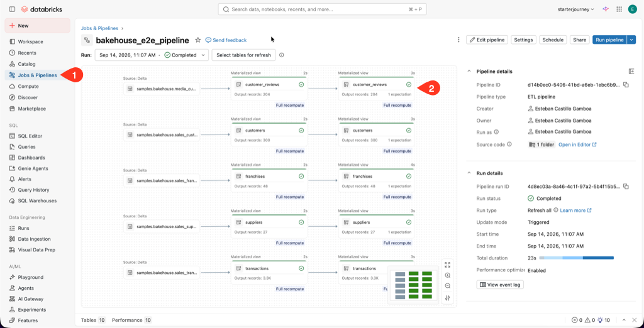Click the Jobs & Pipelines breadcrumb link
This screenshot has height=328, width=644.
pyautogui.click(x=100, y=28)
